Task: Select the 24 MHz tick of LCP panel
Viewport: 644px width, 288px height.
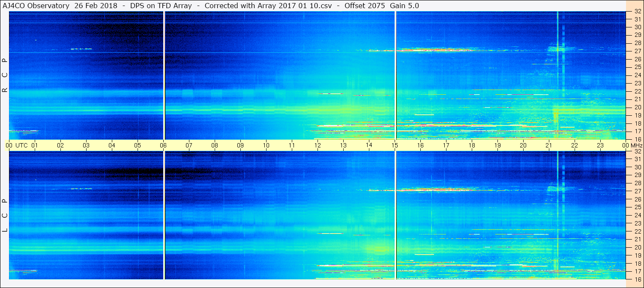Action: click(x=637, y=215)
